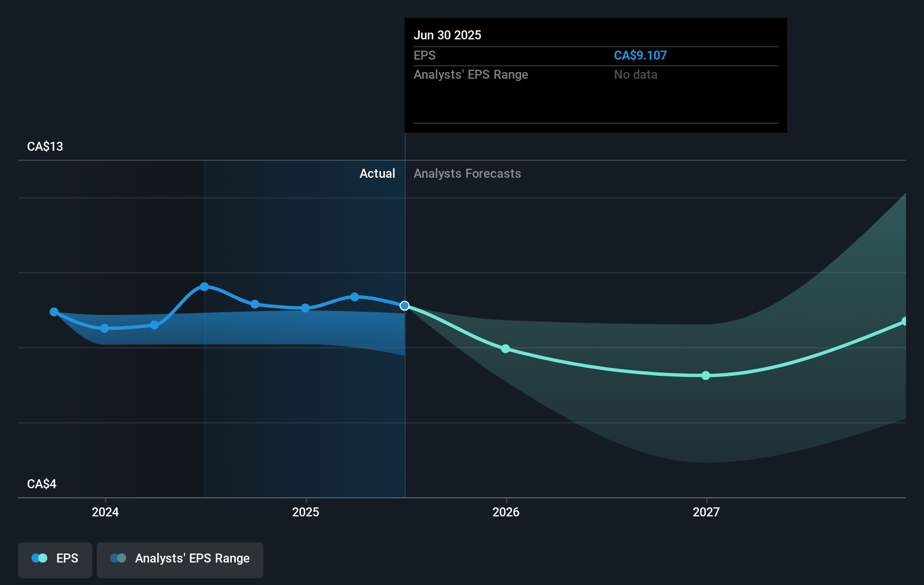
Task: Click the 2027 forecast EPS data point
Action: [706, 375]
